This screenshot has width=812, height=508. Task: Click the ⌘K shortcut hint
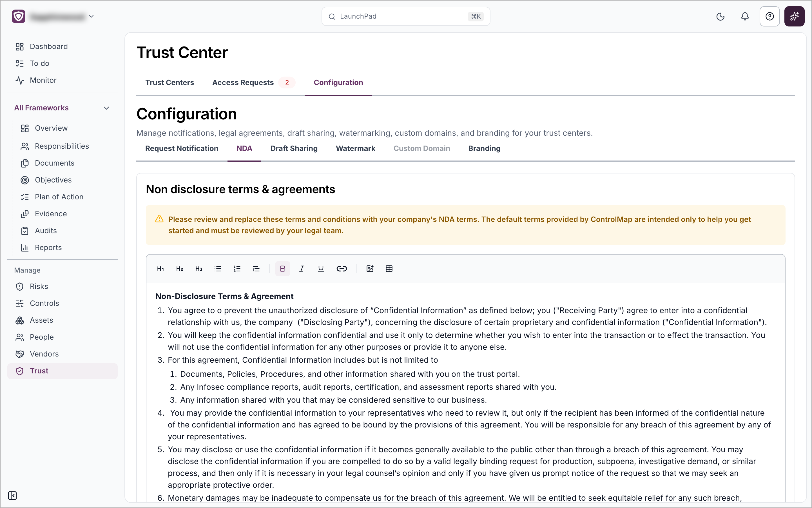tap(476, 16)
